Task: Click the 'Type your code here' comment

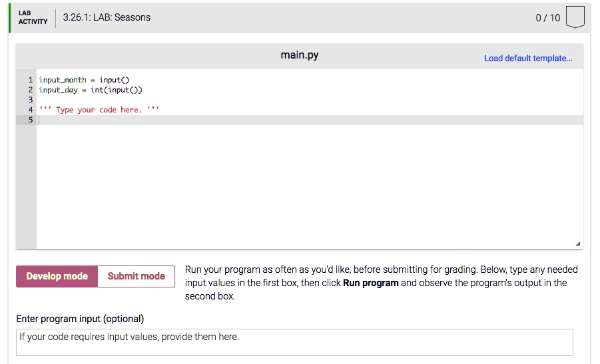Action: (99, 110)
